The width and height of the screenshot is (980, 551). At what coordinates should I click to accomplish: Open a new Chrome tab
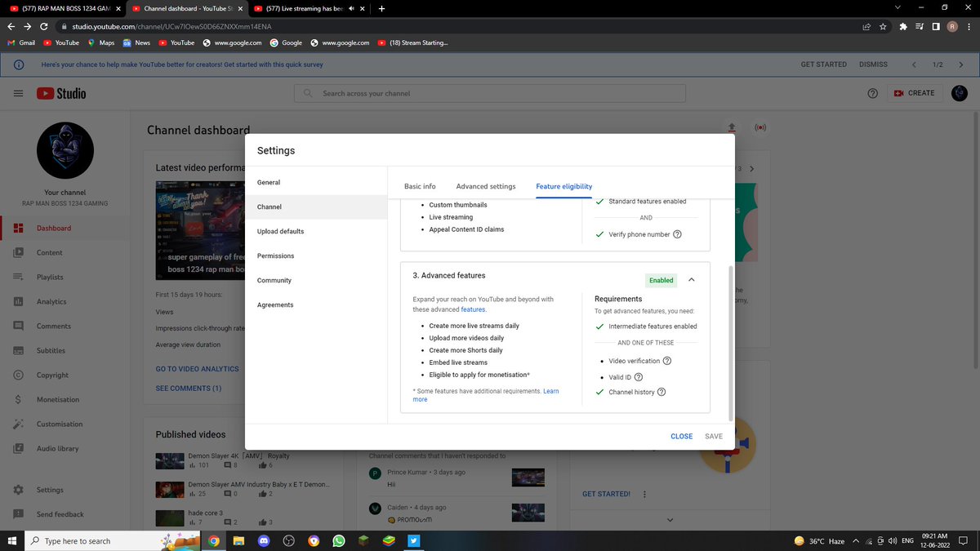click(x=381, y=8)
